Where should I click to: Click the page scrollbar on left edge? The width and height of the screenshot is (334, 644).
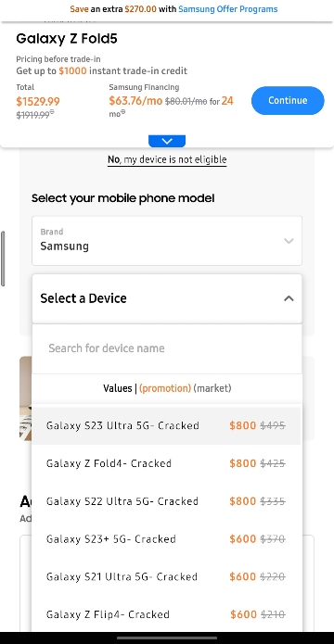pos(3,259)
